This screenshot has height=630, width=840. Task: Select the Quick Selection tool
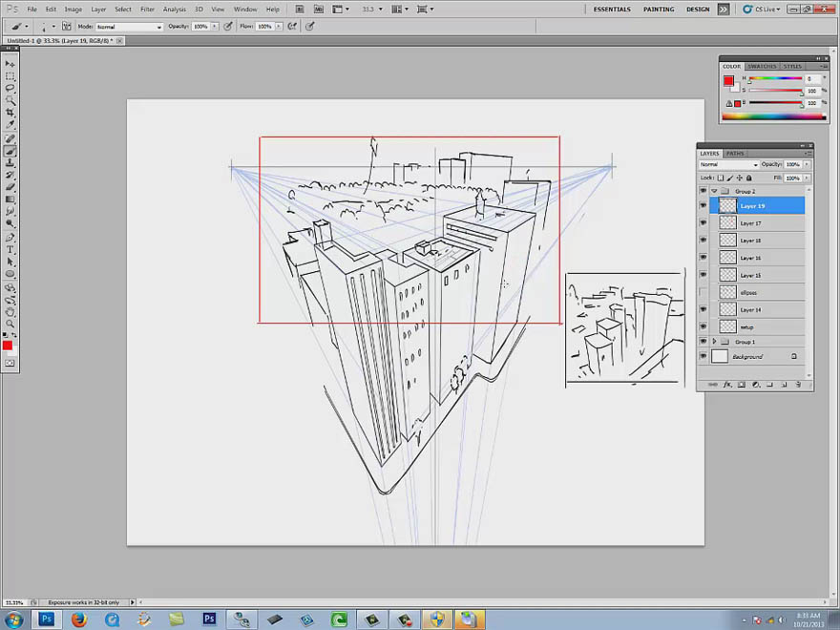point(10,101)
